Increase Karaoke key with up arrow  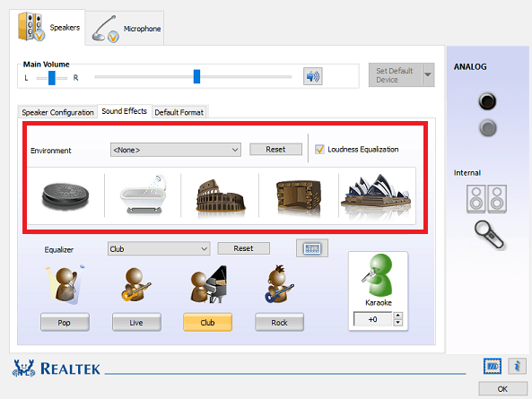[x=397, y=316]
